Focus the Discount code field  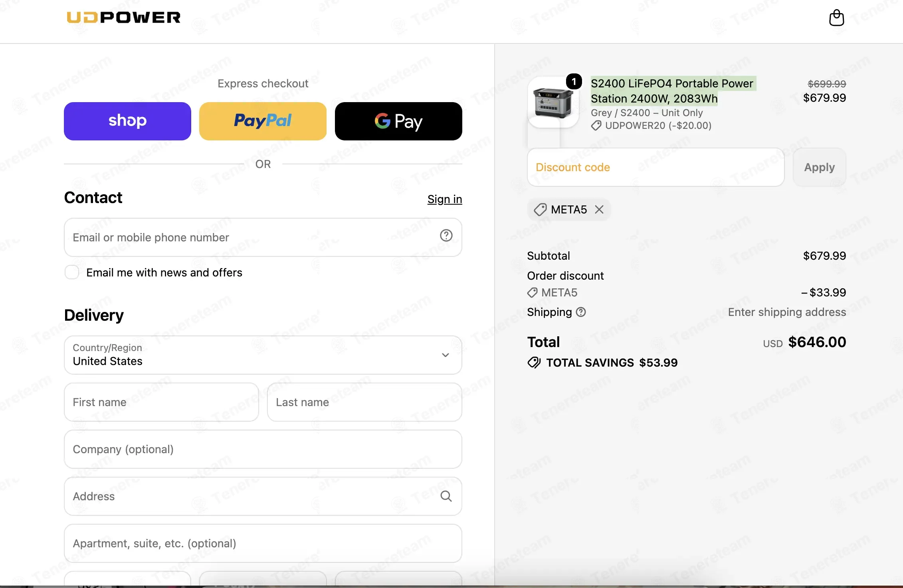coord(655,167)
